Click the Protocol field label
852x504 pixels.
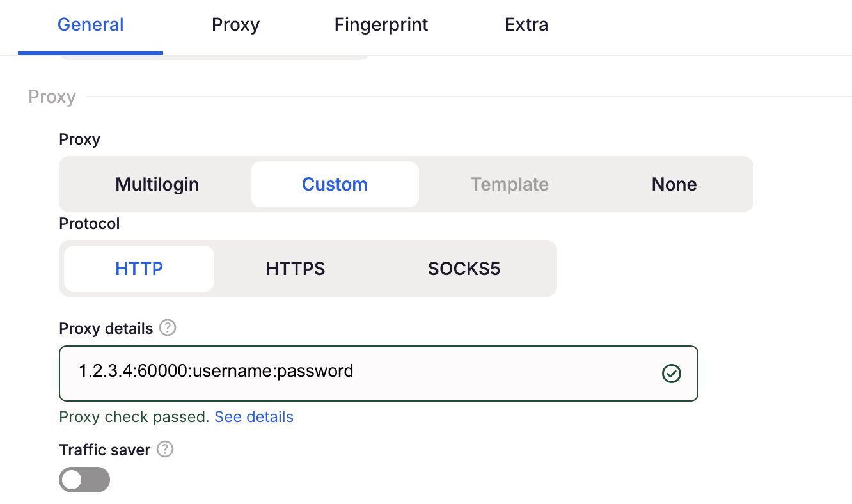click(90, 224)
